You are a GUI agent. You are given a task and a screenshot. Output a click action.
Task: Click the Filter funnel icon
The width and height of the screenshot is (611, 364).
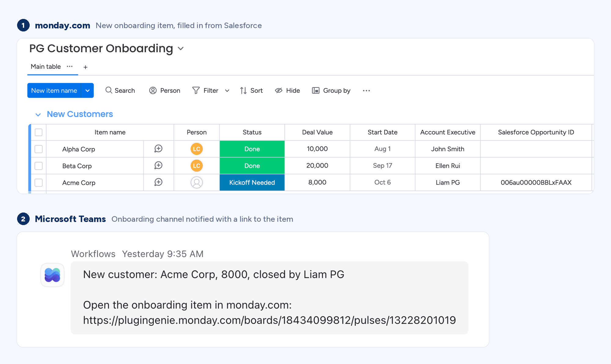tap(196, 90)
